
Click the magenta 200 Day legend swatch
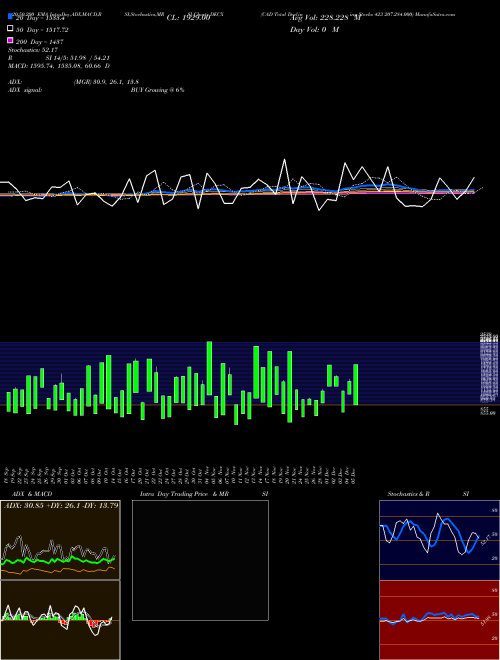[10, 40]
